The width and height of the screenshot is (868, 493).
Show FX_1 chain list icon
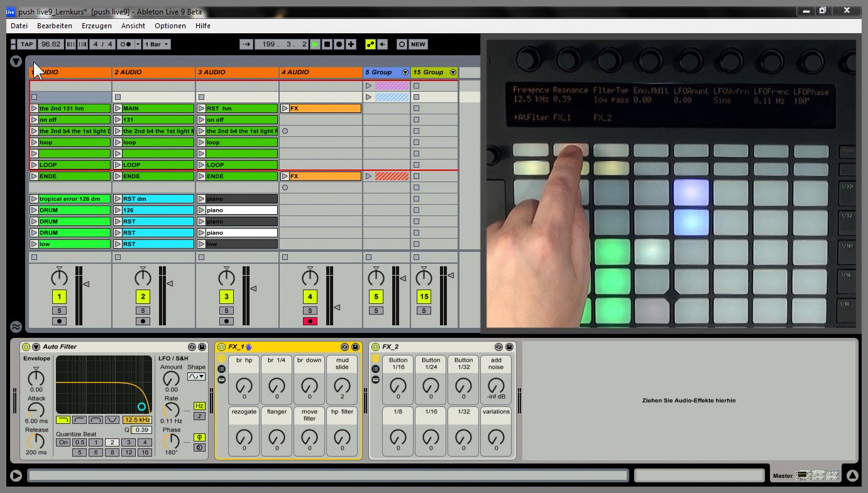coord(221,369)
